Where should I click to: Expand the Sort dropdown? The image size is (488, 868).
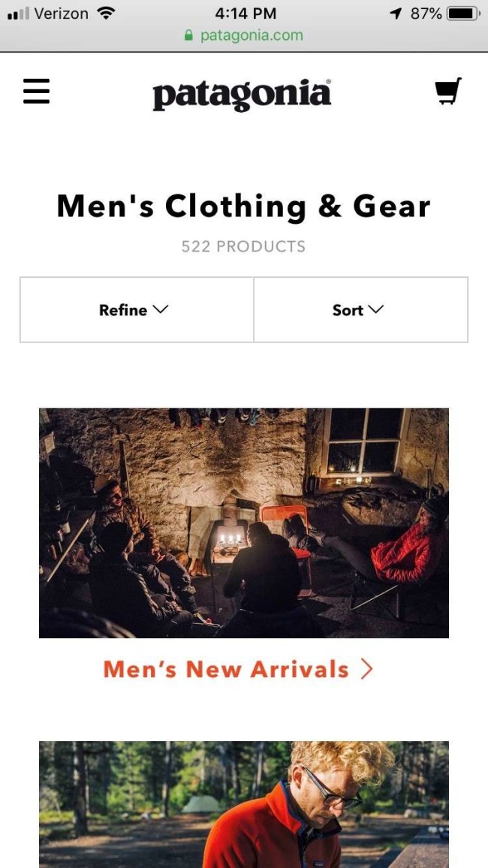point(360,310)
